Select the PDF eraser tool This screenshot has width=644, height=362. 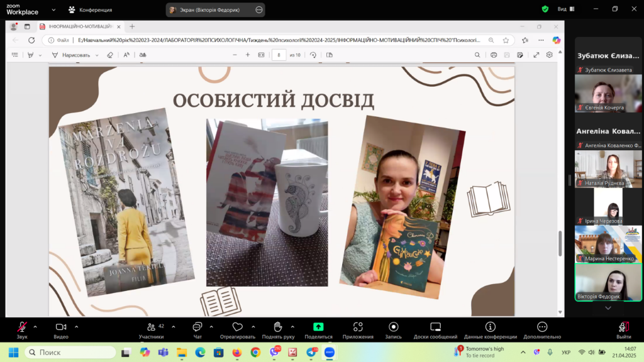coord(109,55)
